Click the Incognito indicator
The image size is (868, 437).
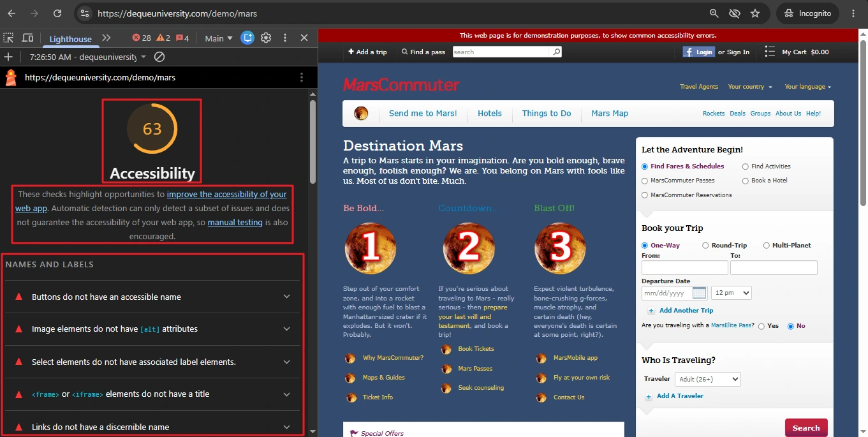[808, 13]
